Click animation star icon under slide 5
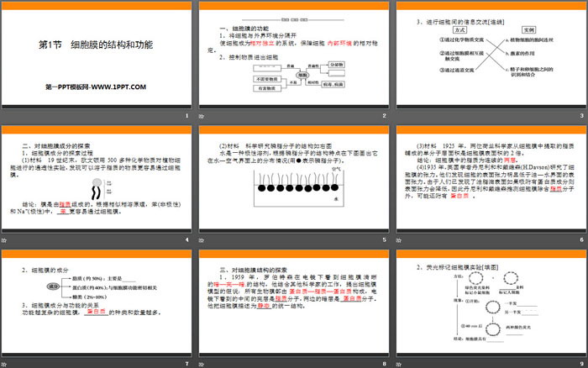 click(202, 240)
